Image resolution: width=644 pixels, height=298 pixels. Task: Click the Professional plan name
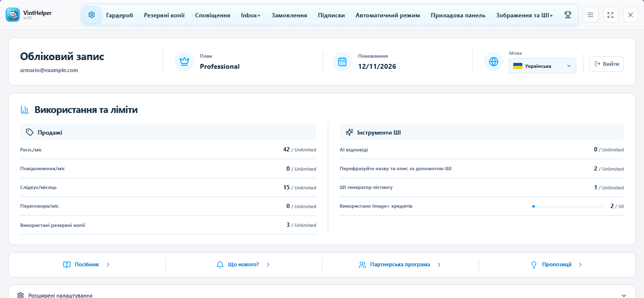220,66
